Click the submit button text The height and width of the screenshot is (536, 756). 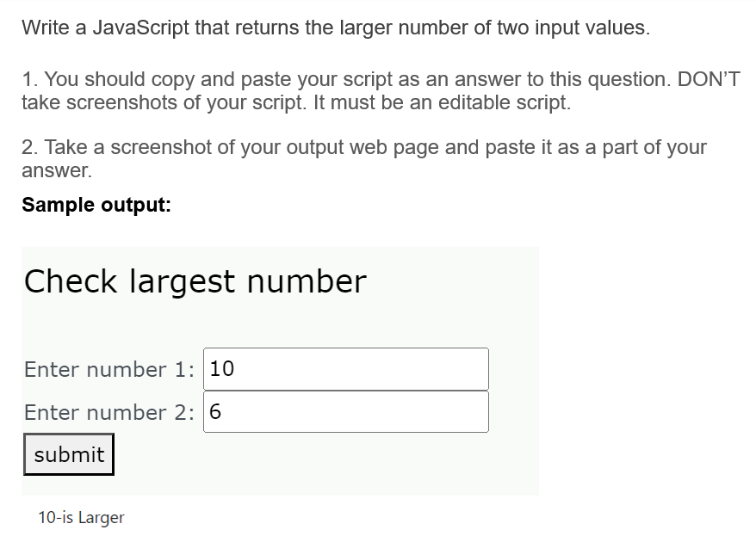click(68, 454)
